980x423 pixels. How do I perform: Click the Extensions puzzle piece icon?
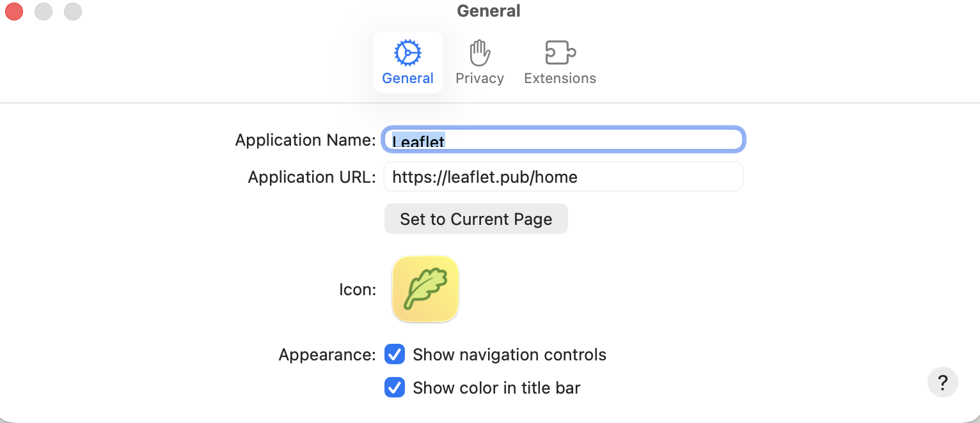pyautogui.click(x=560, y=53)
